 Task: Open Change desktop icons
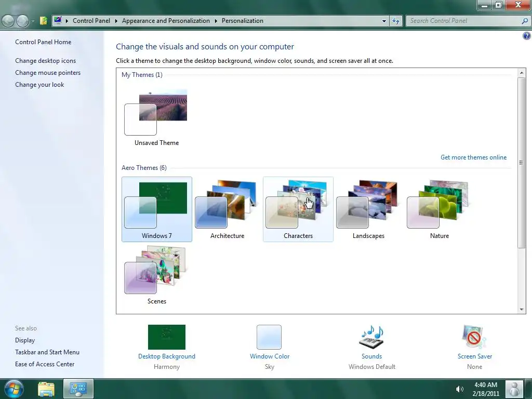coord(46,61)
